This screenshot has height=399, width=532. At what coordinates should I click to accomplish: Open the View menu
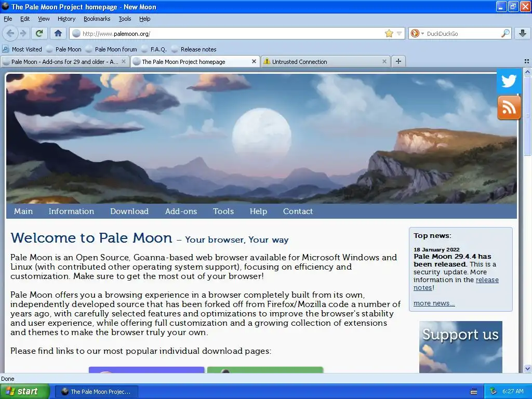tap(44, 19)
